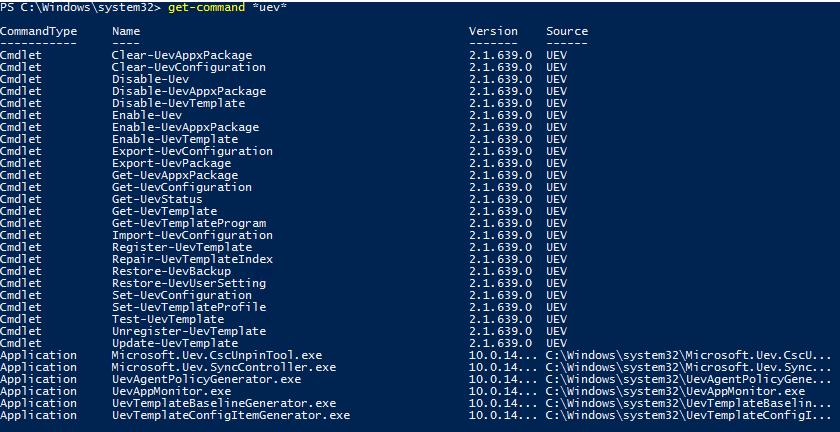Click the Clear-UevAppxPackage entry
Screen dimensions: 840x432
click(x=182, y=55)
